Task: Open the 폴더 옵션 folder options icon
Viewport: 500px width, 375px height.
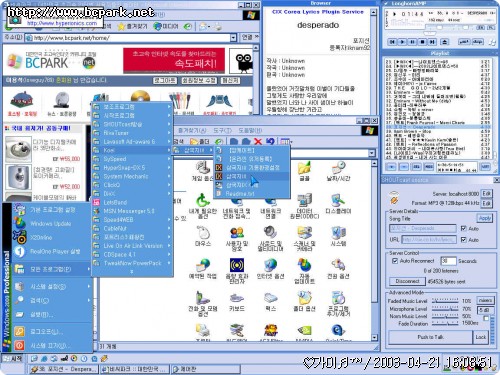Action: click(304, 302)
